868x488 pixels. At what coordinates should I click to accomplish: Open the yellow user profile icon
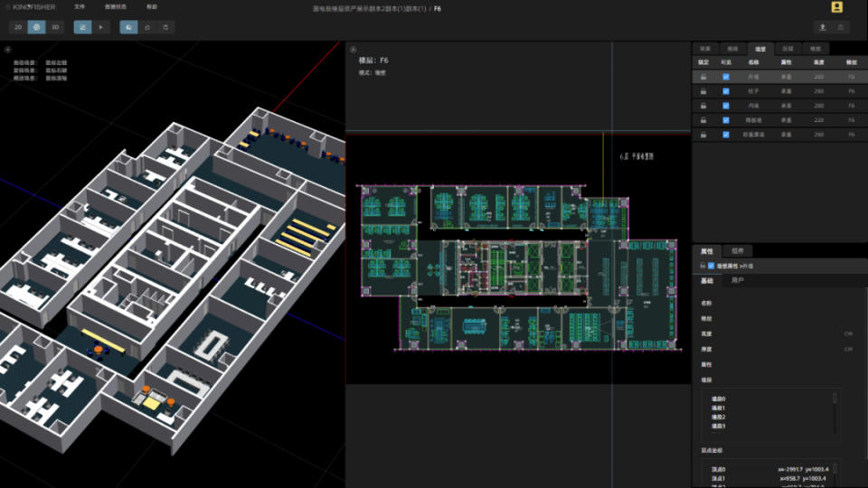(836, 7)
